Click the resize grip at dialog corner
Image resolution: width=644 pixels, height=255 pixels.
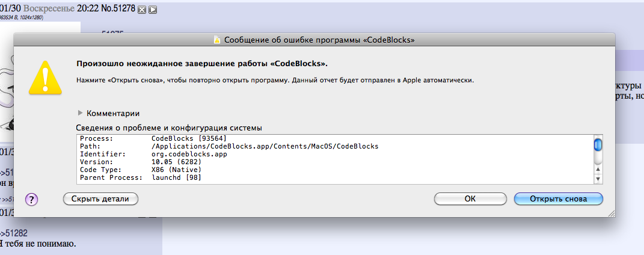611,213
